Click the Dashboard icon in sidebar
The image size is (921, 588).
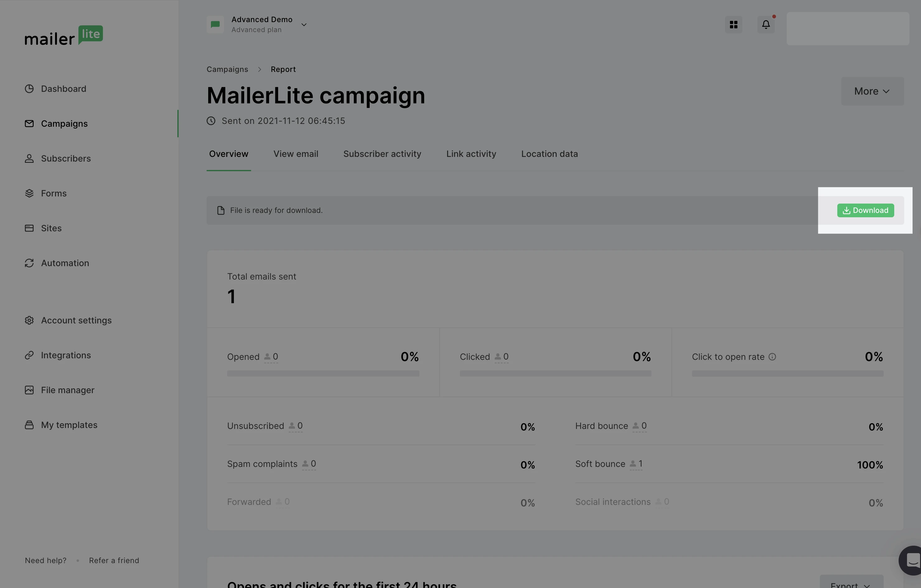coord(29,89)
